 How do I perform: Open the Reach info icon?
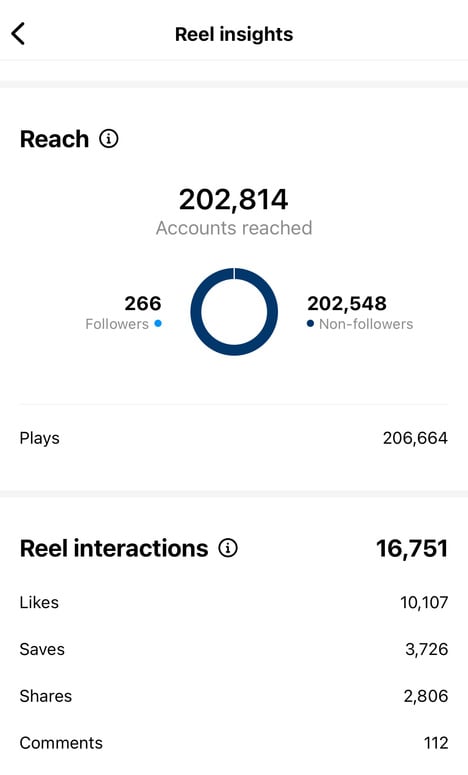click(109, 139)
